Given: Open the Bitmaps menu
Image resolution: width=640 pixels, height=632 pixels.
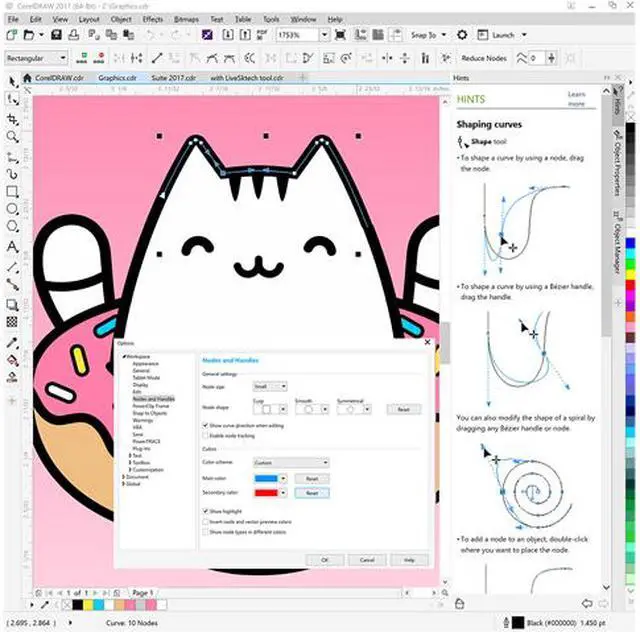Looking at the screenshot, I should pos(185,19).
